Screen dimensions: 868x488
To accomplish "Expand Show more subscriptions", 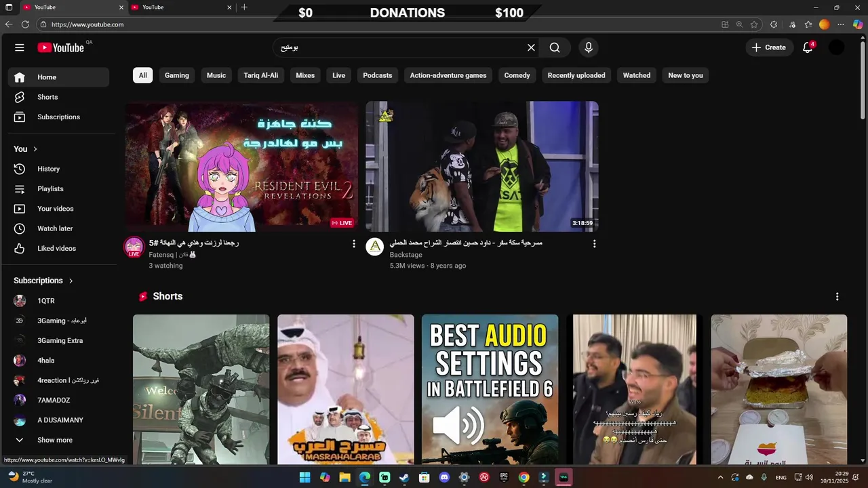I will 58,440.
